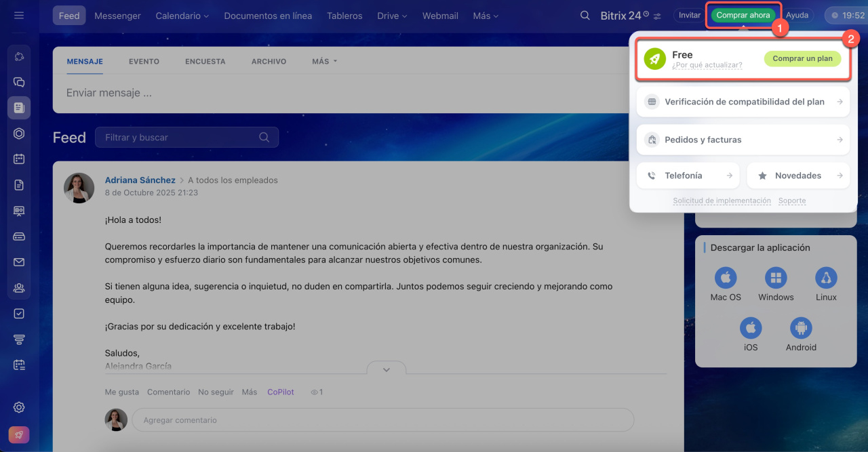Viewport: 868px width, 452px height.
Task: Download the Android application
Action: [x=801, y=329]
